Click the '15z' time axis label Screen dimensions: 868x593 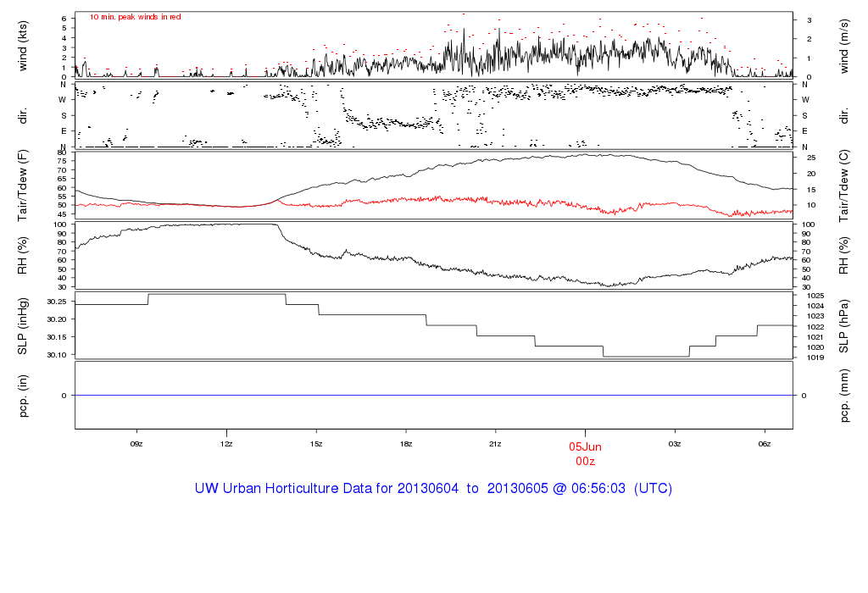click(x=316, y=444)
